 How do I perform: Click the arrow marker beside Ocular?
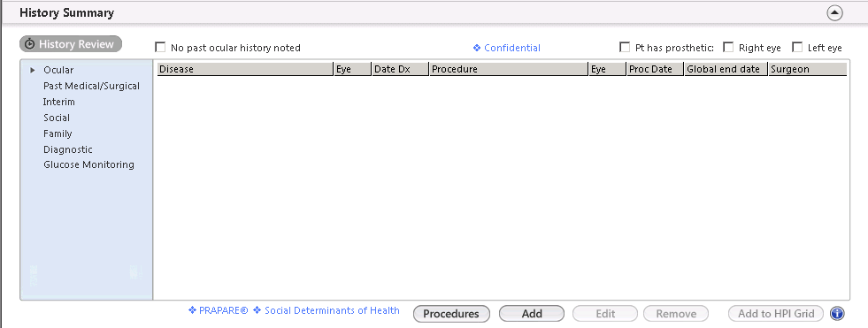click(x=33, y=70)
